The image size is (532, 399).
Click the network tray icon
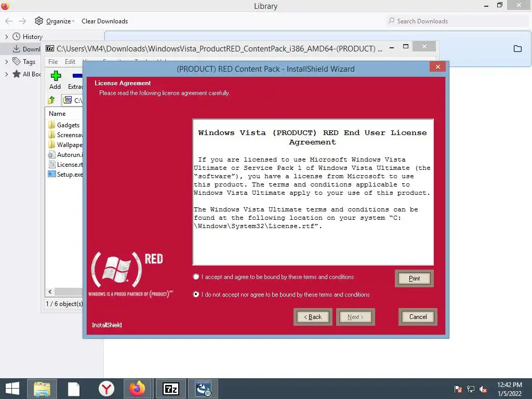click(x=471, y=389)
